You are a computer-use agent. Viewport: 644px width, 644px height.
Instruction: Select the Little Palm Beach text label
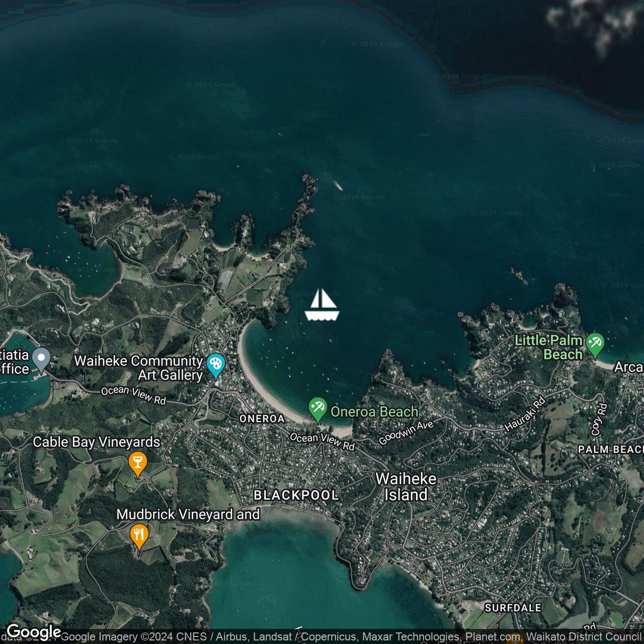point(548,347)
